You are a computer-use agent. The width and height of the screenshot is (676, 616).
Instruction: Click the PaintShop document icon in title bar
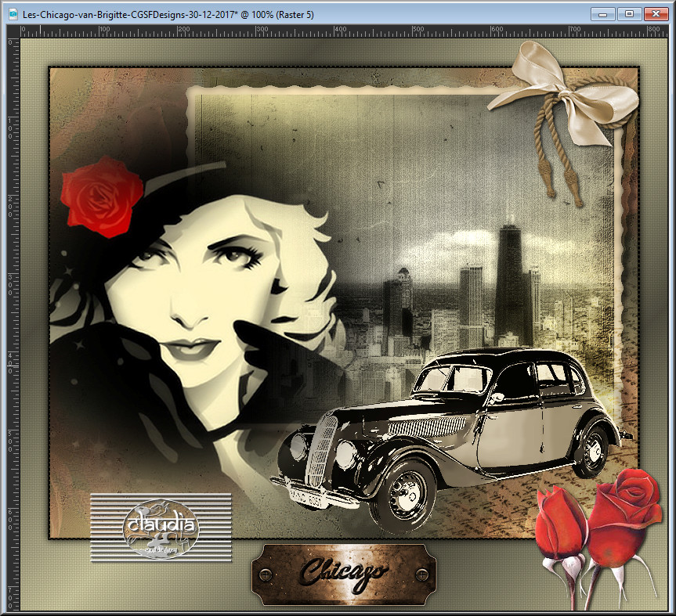[13, 15]
